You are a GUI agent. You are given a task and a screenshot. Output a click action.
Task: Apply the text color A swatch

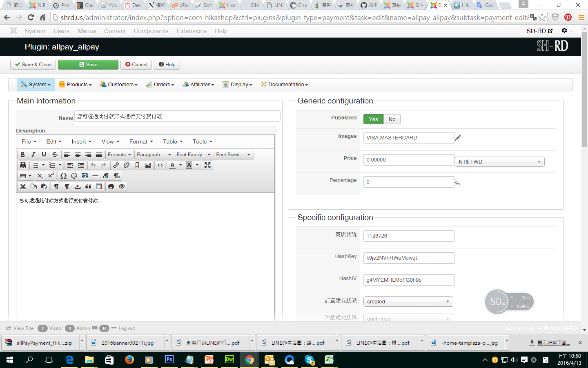(x=172, y=165)
